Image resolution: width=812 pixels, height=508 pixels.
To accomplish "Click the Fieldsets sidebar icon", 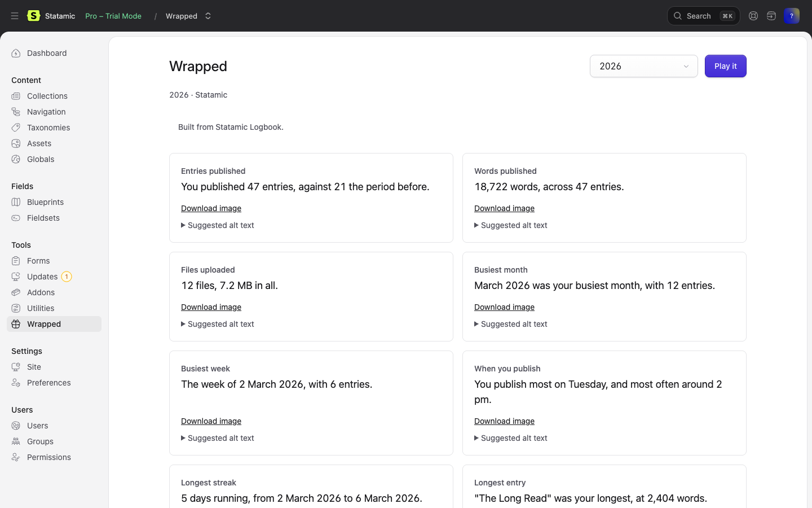I will [x=16, y=218].
